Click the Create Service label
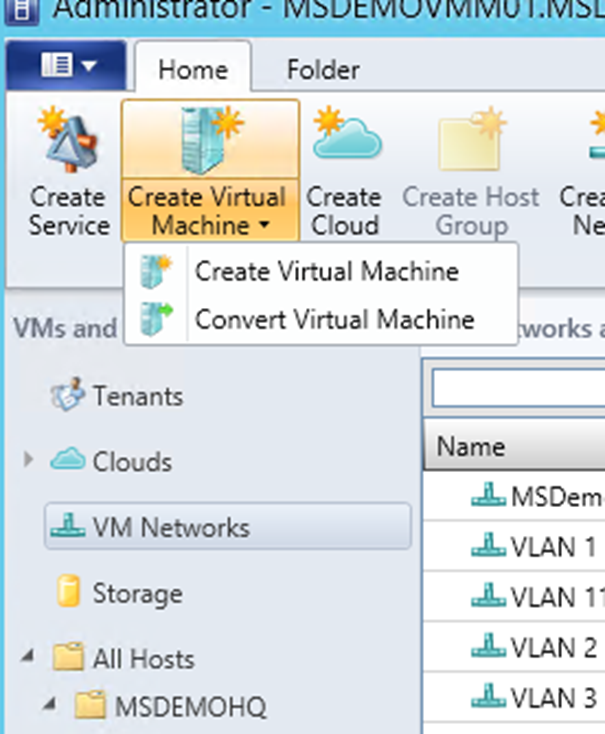605x734 pixels. point(69,212)
